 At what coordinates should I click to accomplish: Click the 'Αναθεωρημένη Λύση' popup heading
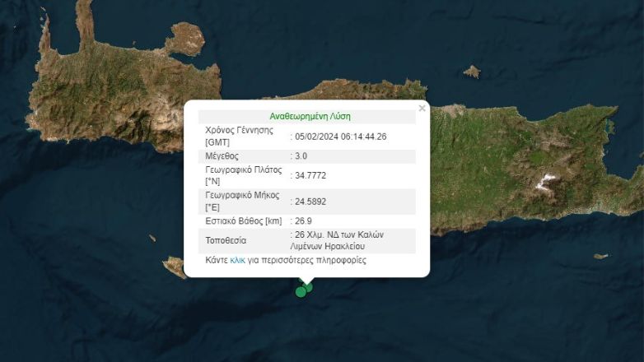click(x=310, y=116)
